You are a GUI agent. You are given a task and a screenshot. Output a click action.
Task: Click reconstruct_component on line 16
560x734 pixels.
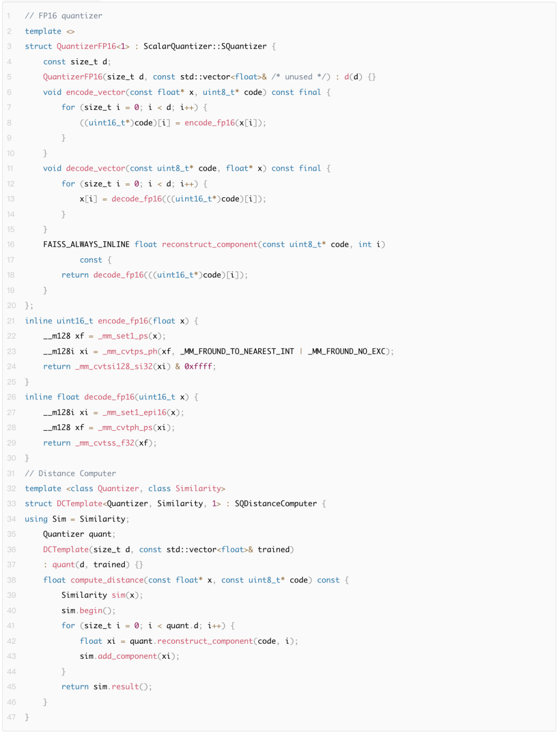[209, 245]
